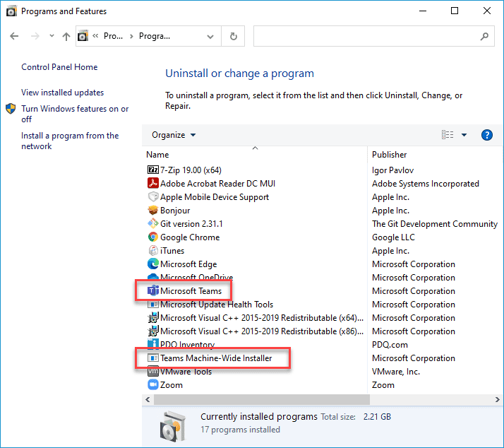Click the shield icon beside Windows features

(11, 108)
